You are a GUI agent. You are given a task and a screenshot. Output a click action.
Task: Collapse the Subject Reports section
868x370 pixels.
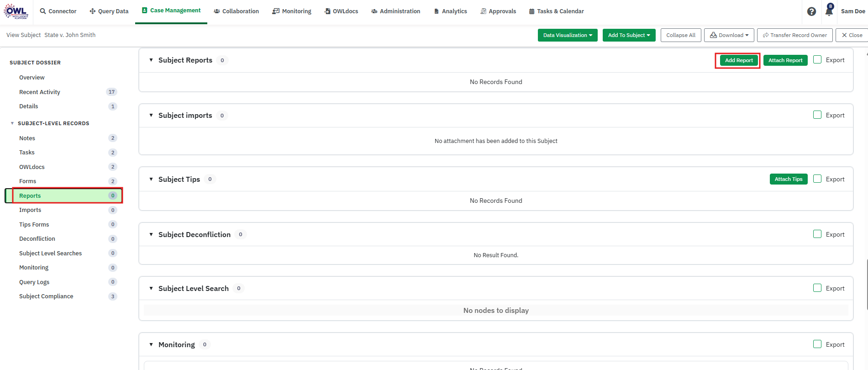click(x=151, y=60)
